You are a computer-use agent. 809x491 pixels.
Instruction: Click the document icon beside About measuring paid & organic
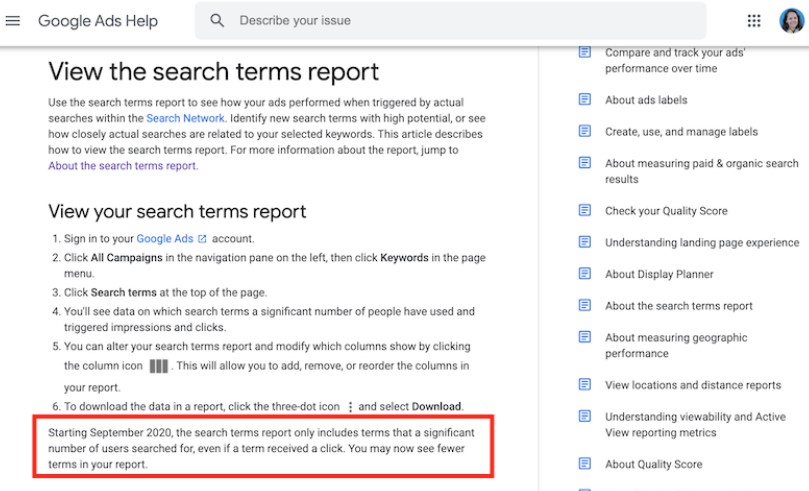click(x=585, y=162)
